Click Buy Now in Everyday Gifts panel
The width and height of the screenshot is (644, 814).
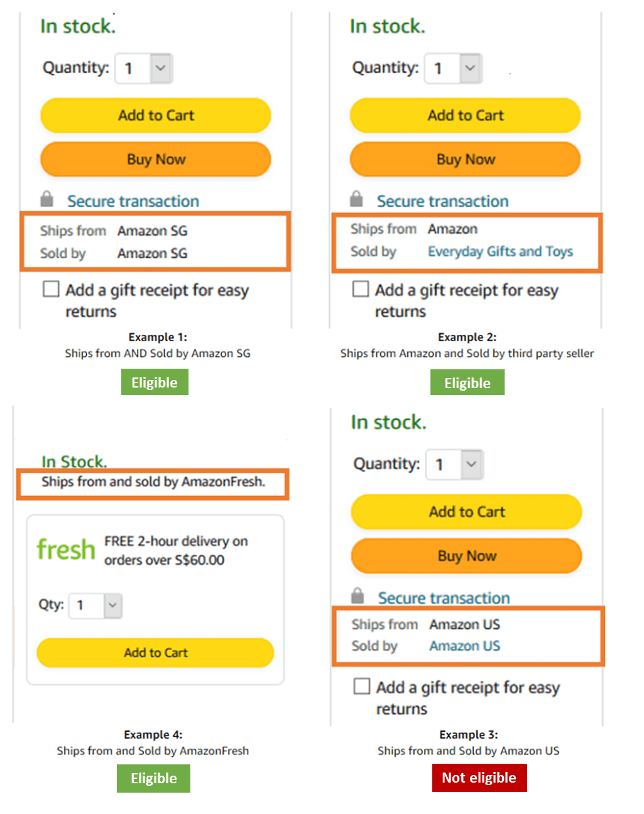click(466, 160)
